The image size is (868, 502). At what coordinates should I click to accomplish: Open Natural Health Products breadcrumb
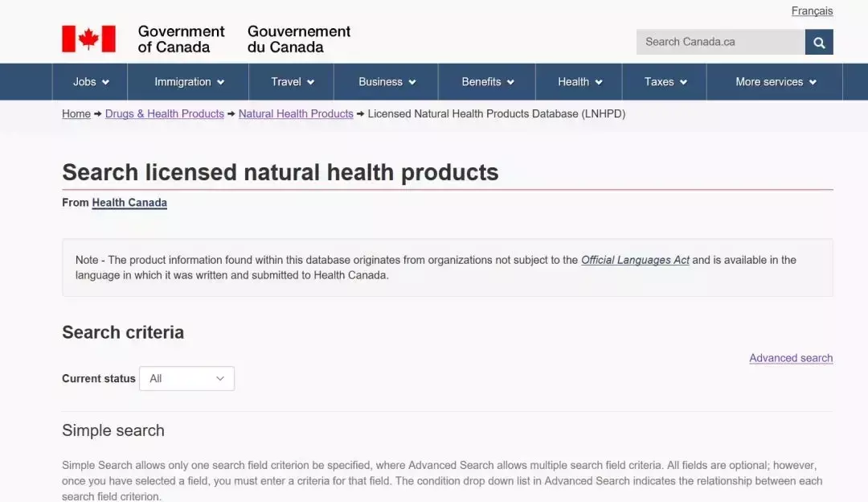pos(296,114)
